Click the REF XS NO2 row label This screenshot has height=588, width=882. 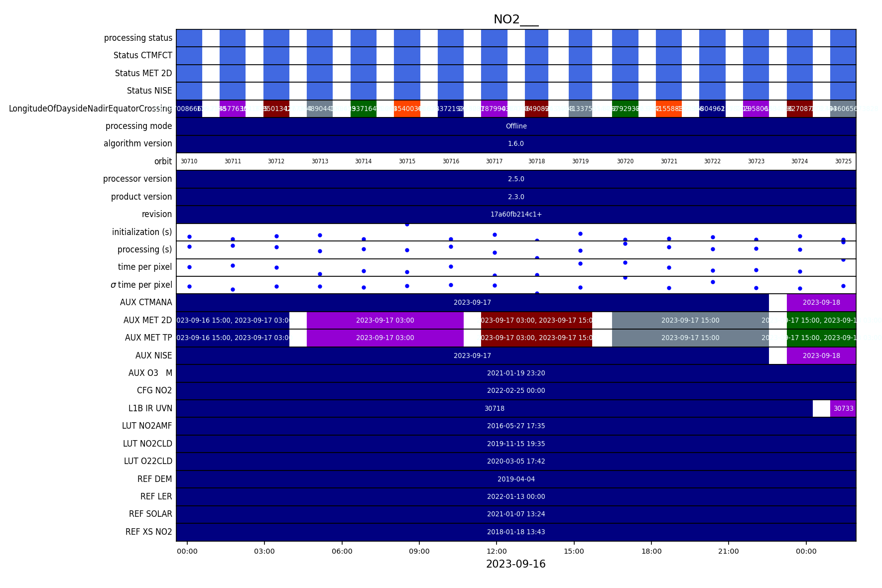click(x=148, y=532)
